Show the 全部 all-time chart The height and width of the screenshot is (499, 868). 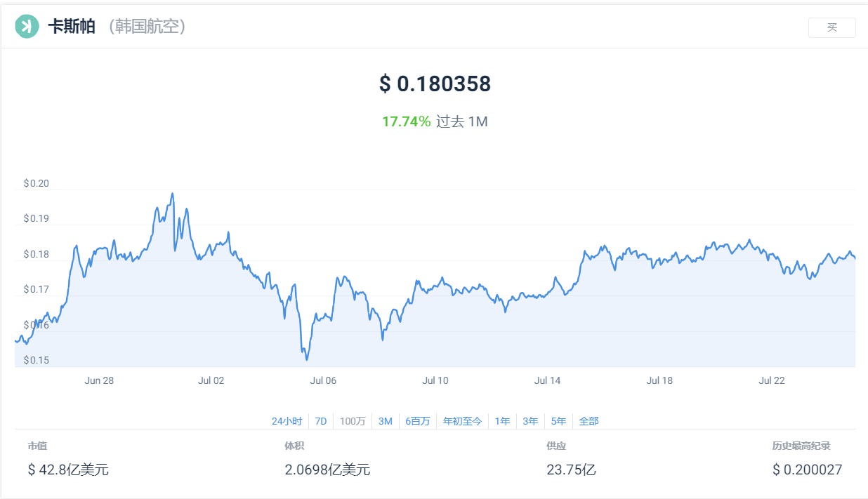click(588, 421)
